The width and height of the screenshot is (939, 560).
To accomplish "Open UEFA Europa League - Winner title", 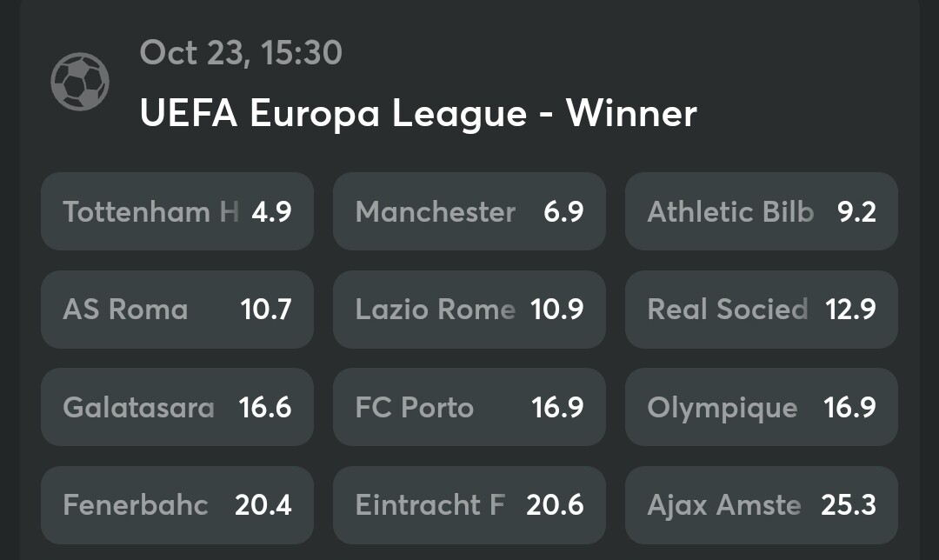I will tap(418, 113).
